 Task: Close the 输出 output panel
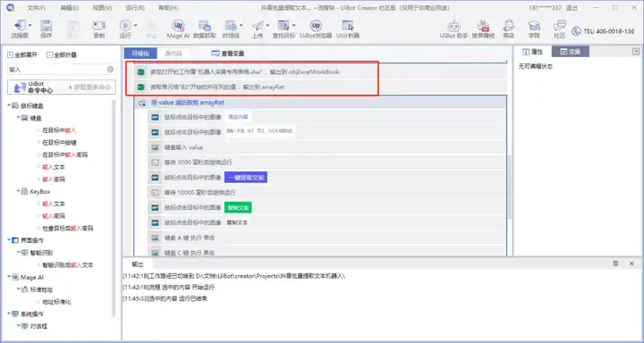coord(631,264)
